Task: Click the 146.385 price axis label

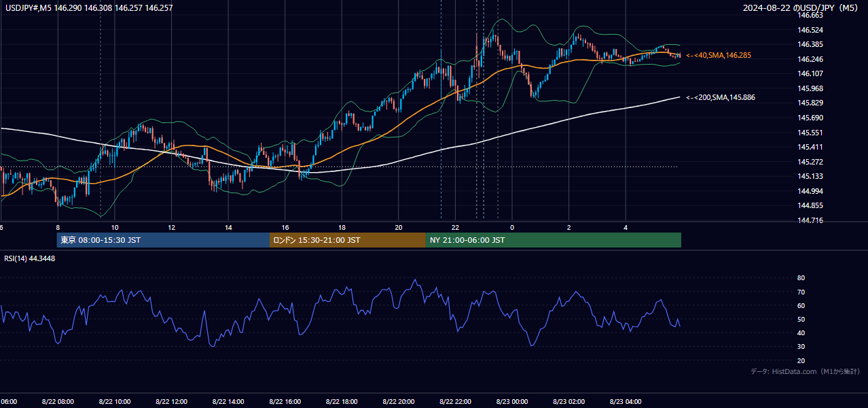Action: [810, 45]
